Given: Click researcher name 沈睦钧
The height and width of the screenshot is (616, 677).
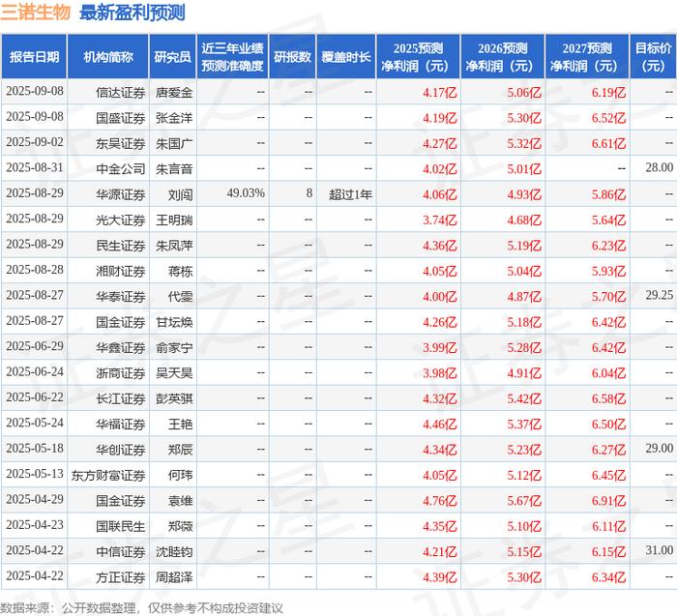Looking at the screenshot, I should tap(174, 551).
